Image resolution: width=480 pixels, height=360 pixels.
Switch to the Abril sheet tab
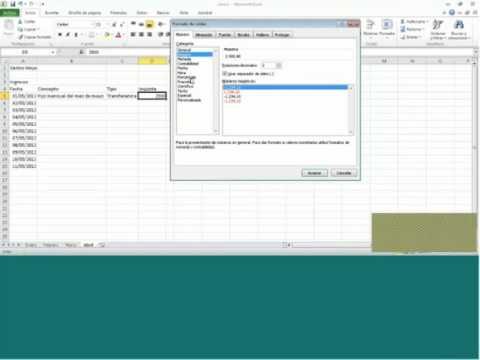click(x=88, y=245)
